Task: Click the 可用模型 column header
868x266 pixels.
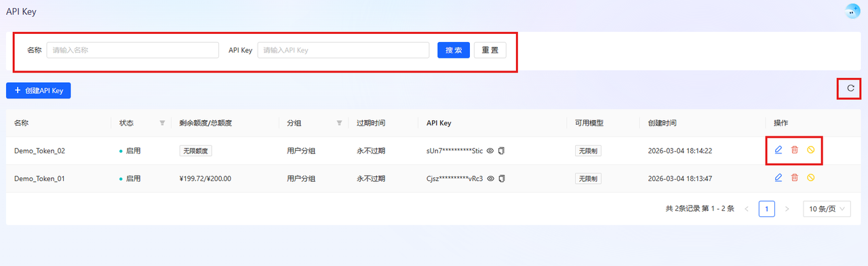Action: coord(589,123)
